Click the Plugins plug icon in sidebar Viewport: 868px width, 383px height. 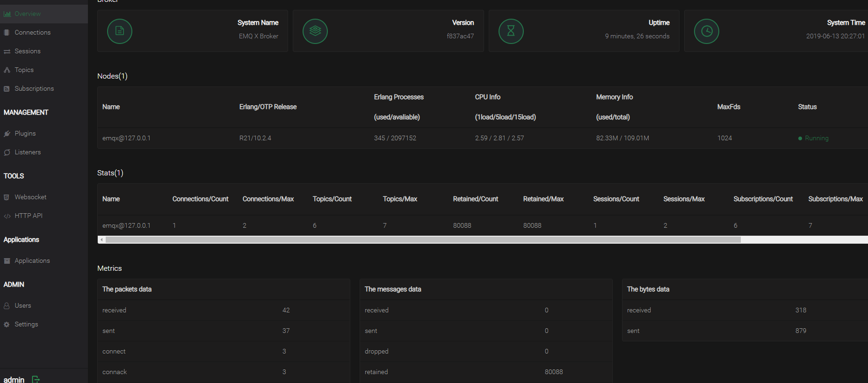click(7, 134)
